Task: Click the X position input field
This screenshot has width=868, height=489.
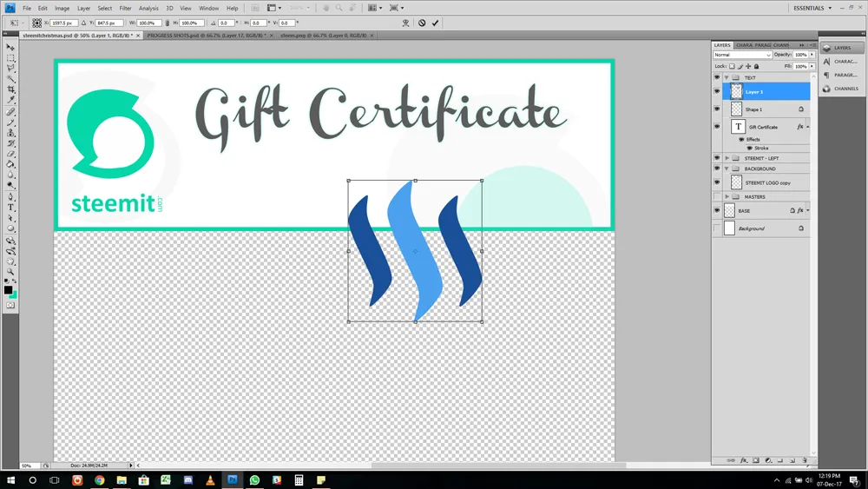Action: click(x=63, y=23)
